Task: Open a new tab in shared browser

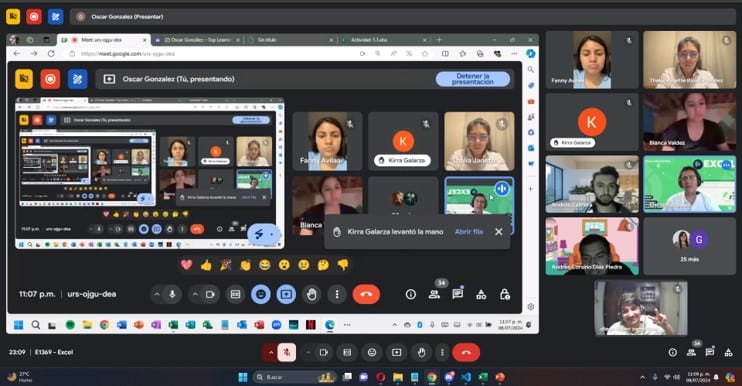Action: coord(439,40)
